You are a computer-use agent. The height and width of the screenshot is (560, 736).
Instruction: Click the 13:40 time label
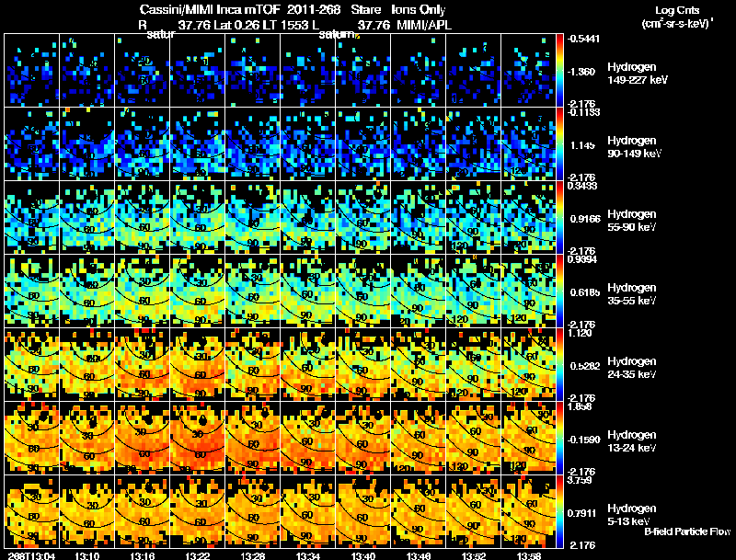click(x=363, y=556)
